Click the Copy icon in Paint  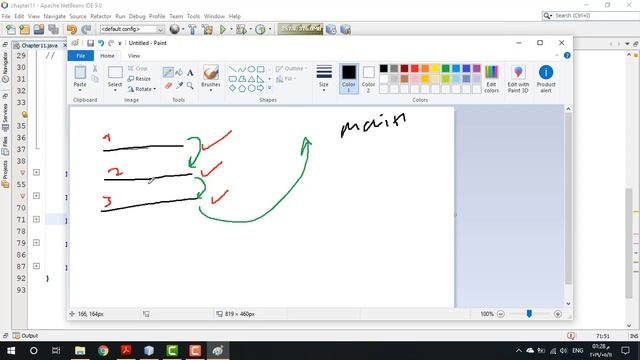point(95,79)
